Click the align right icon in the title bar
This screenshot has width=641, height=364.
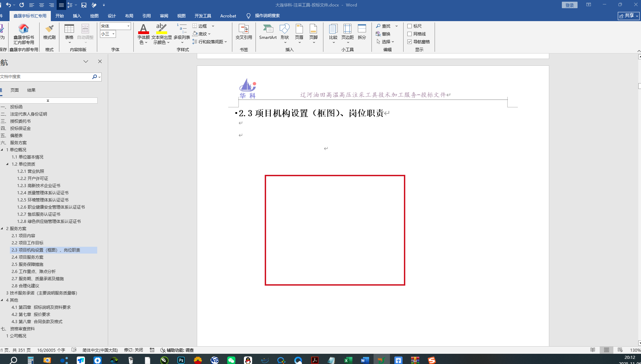coord(52,5)
